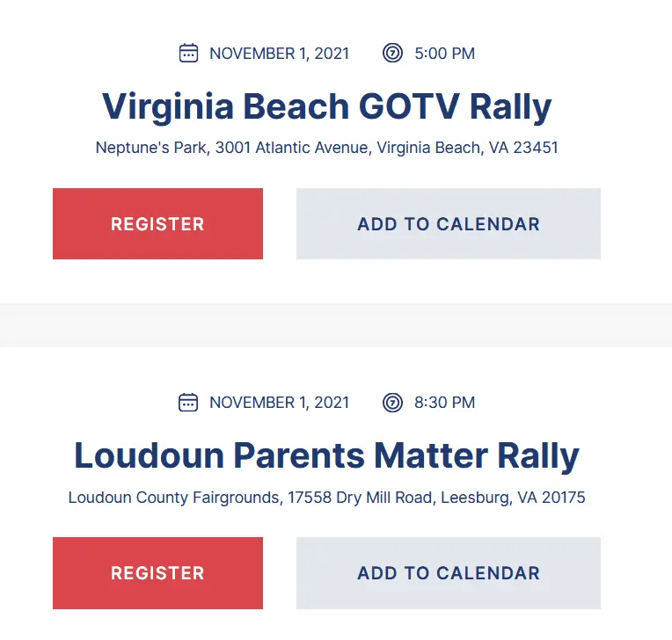
Task: Register for the Virginia Beach GOTV Rally
Action: (157, 224)
